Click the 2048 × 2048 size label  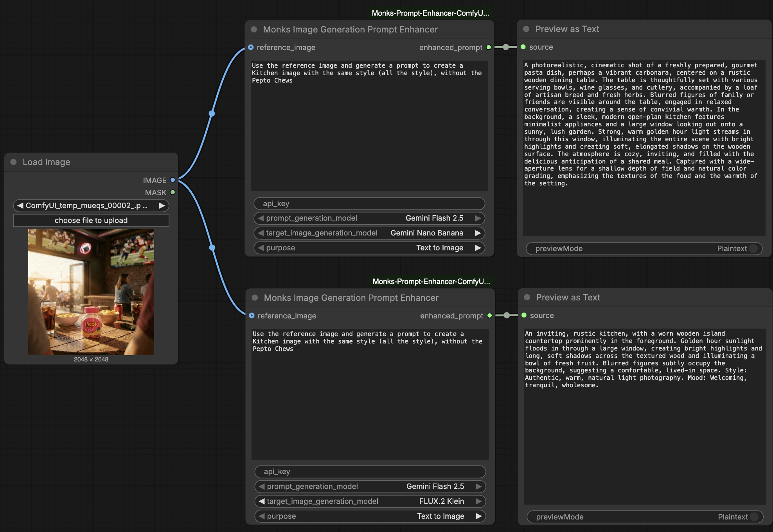91,359
